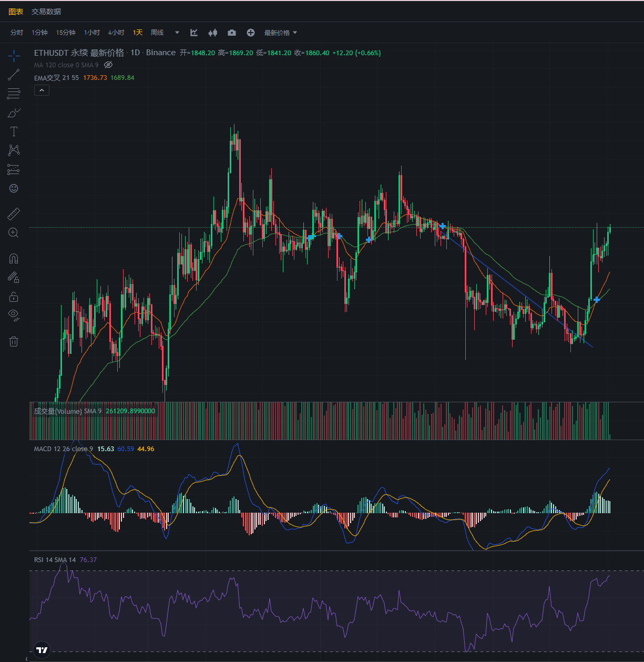Switch to the 4小时 timeframe
The image size is (644, 662).
coord(116,33)
